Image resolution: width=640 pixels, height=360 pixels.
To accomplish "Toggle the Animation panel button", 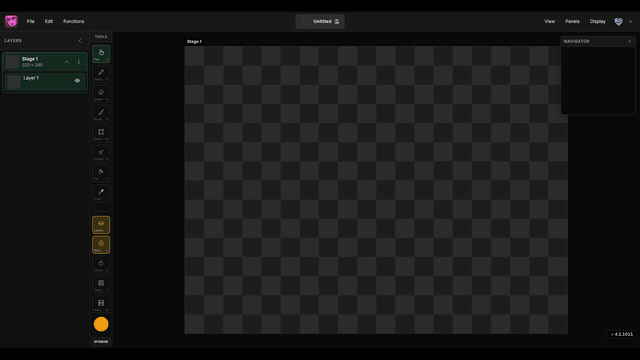I will (x=101, y=304).
